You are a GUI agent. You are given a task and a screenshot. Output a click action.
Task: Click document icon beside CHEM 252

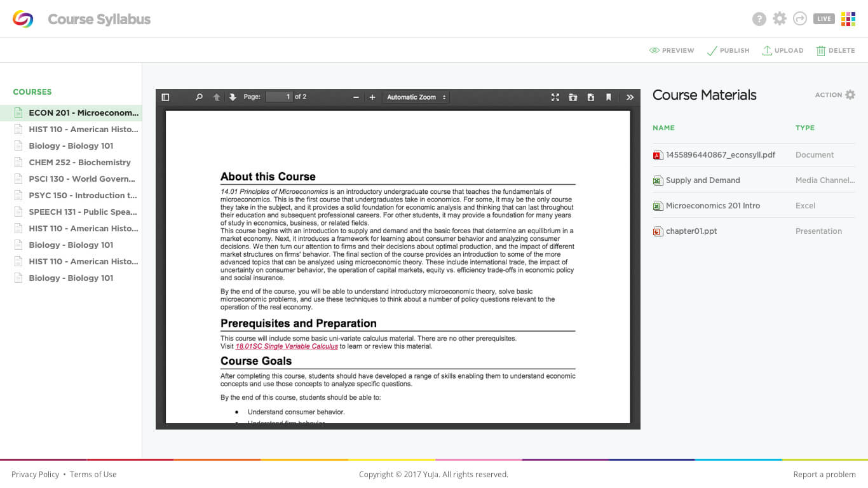pos(18,162)
